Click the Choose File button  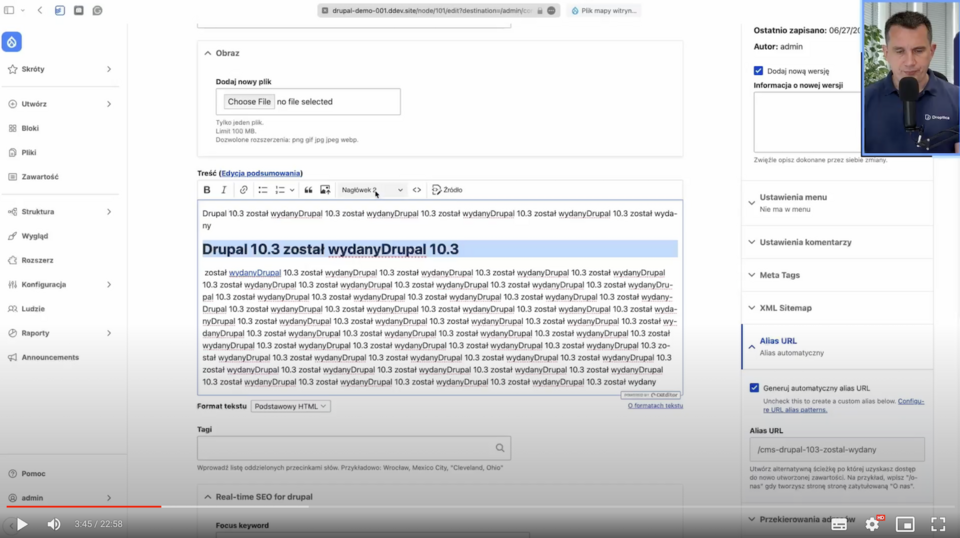pyautogui.click(x=249, y=102)
